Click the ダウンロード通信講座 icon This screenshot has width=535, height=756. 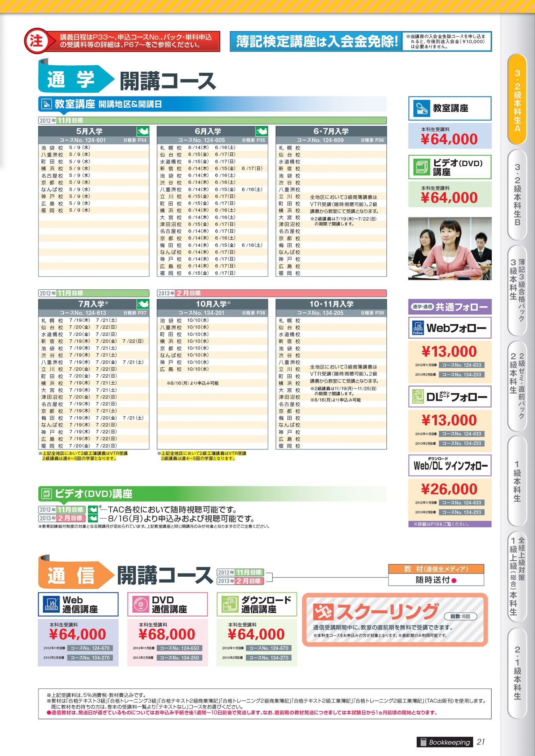pos(230,604)
